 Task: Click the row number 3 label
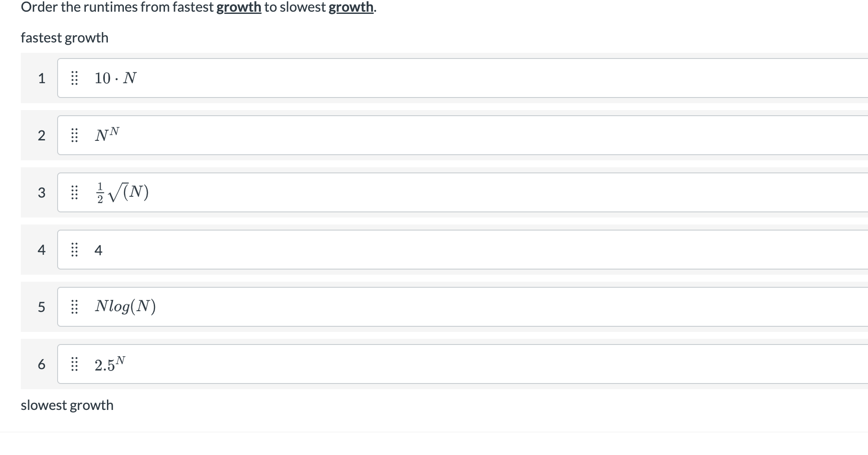(x=42, y=192)
